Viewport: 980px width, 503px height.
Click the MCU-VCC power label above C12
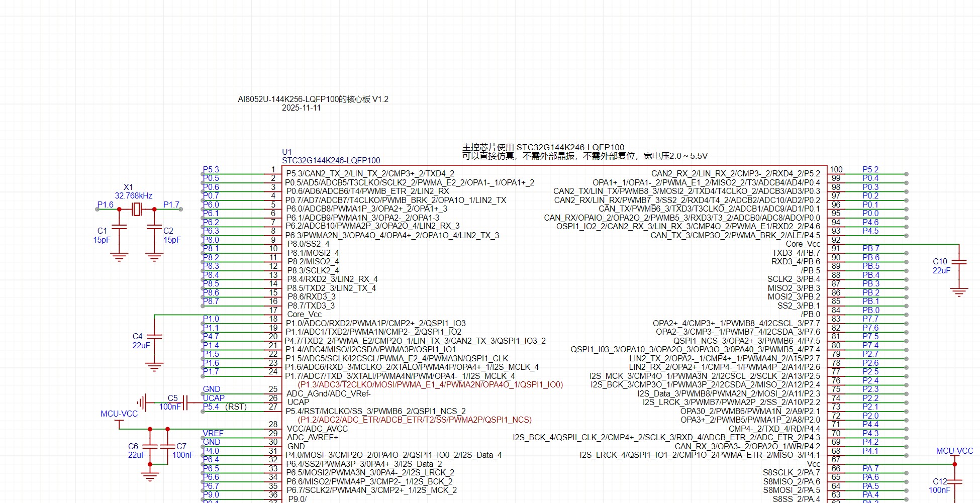(x=954, y=451)
